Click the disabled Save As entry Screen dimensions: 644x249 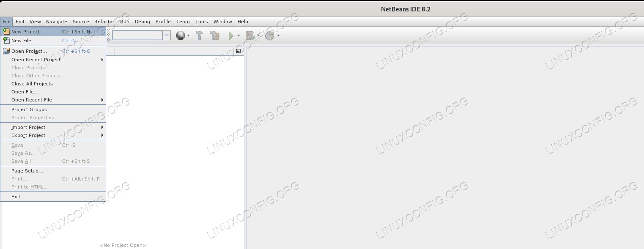click(53, 153)
